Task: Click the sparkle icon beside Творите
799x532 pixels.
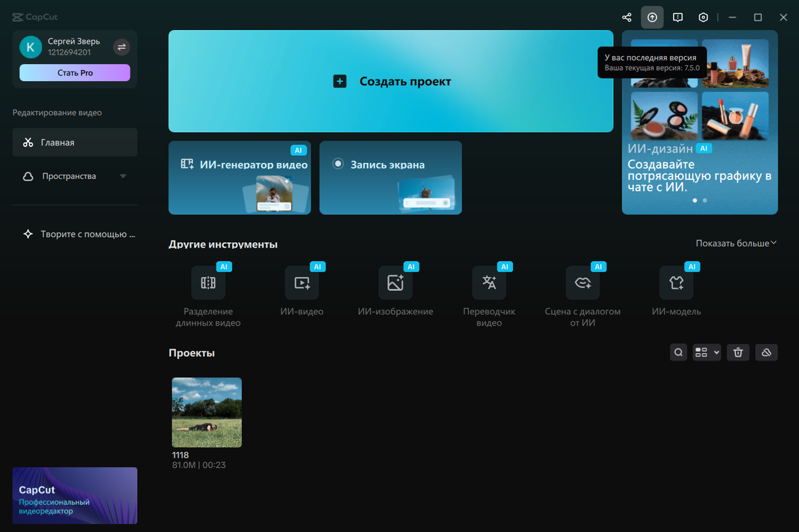Action: (x=28, y=234)
